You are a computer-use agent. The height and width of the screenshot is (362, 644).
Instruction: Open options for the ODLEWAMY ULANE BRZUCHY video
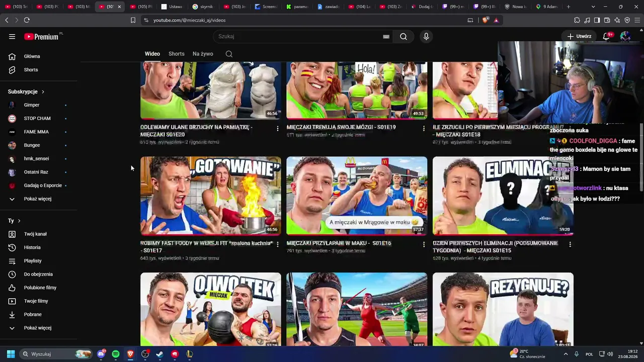click(x=277, y=129)
